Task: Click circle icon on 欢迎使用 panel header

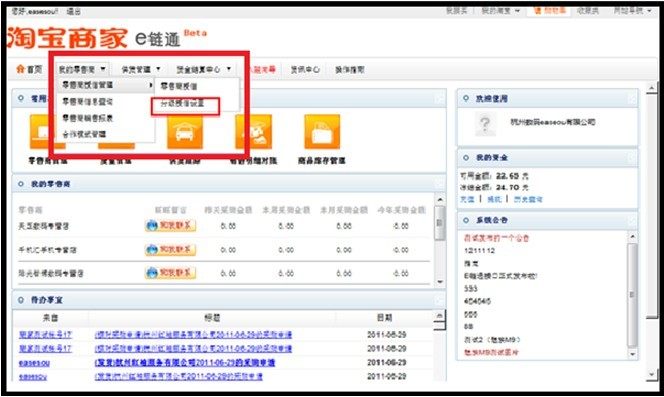Action: pos(466,98)
